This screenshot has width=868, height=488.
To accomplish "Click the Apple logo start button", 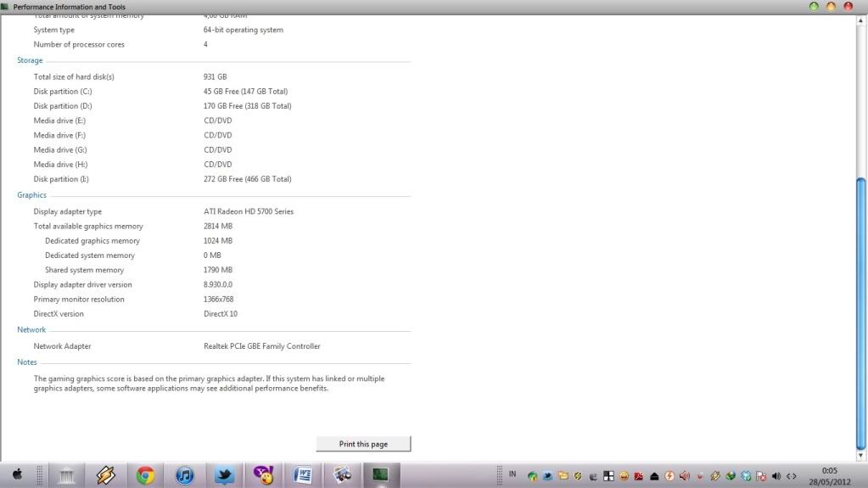I will click(x=16, y=474).
